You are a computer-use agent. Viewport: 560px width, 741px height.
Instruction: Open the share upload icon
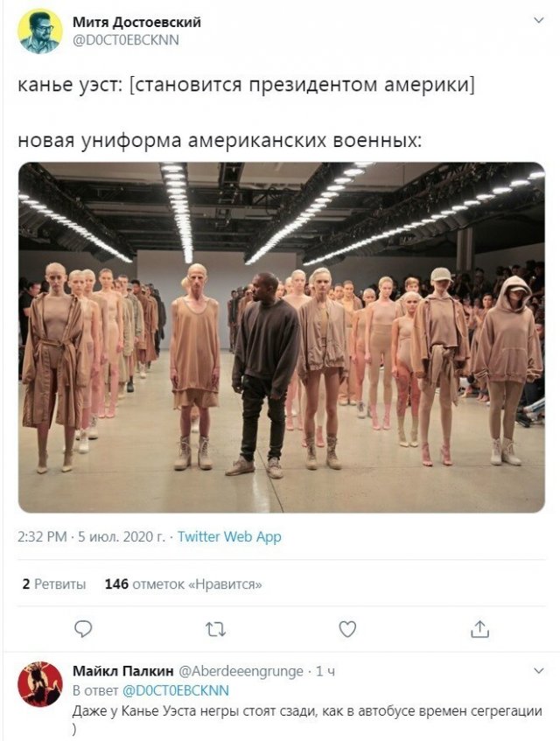coord(479,629)
